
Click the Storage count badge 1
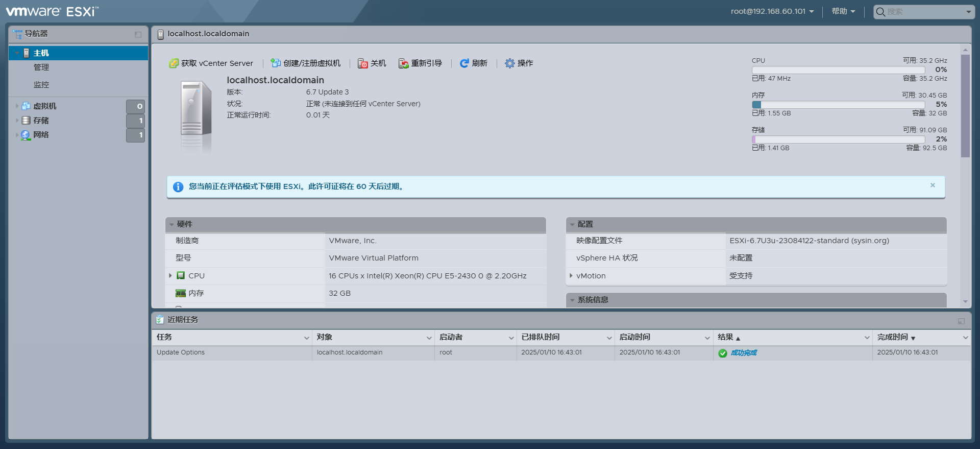point(135,121)
